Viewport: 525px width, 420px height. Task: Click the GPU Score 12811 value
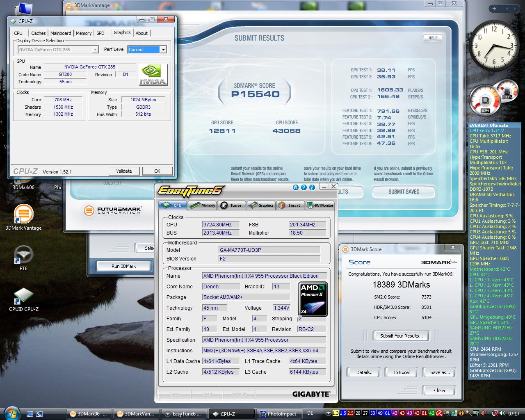click(x=222, y=131)
